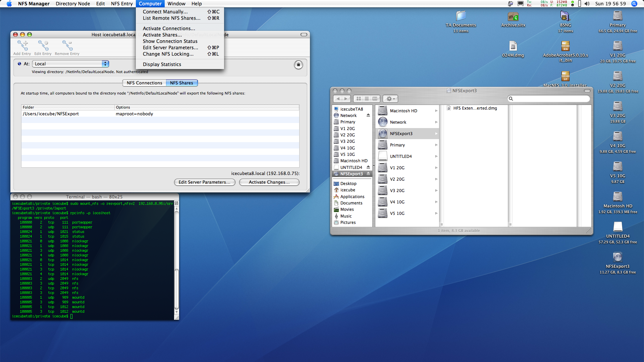The height and width of the screenshot is (362, 644).
Task: Open the Finder Action gear menu
Action: coord(390,99)
